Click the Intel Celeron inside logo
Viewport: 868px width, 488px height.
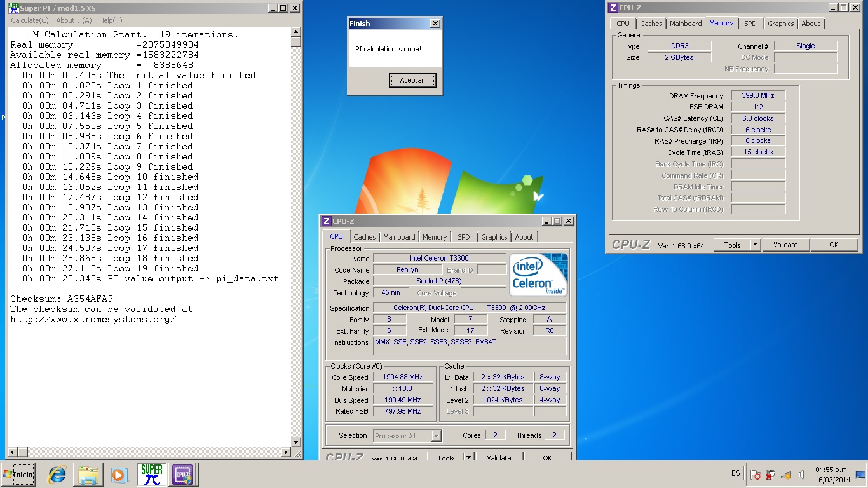(538, 274)
